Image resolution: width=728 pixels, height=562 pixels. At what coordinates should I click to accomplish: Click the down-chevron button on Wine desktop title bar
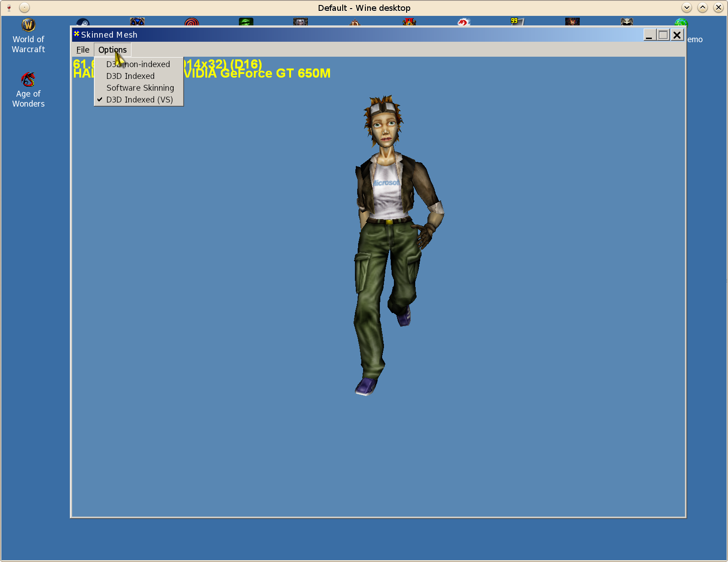(686, 8)
